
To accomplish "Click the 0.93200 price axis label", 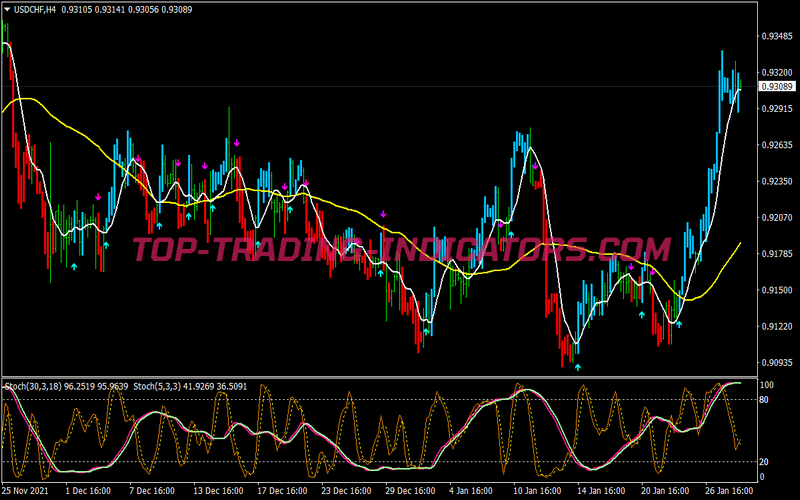I will pos(777,72).
